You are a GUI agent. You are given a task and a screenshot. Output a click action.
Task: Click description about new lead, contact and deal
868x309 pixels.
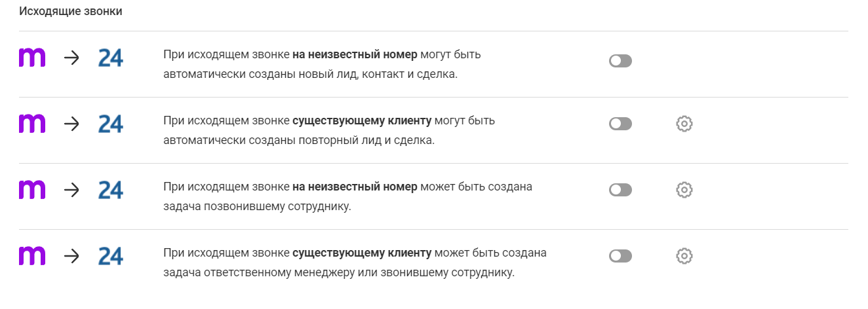point(322,64)
